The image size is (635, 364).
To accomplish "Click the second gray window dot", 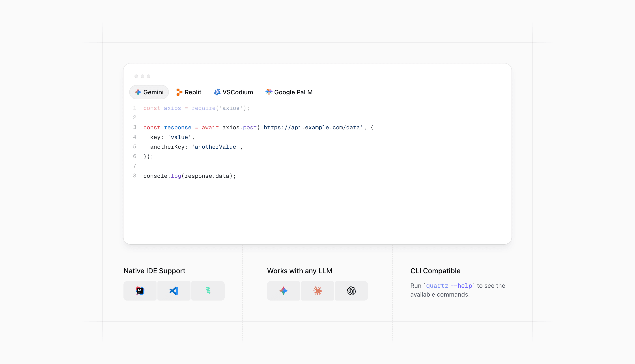I will point(142,76).
